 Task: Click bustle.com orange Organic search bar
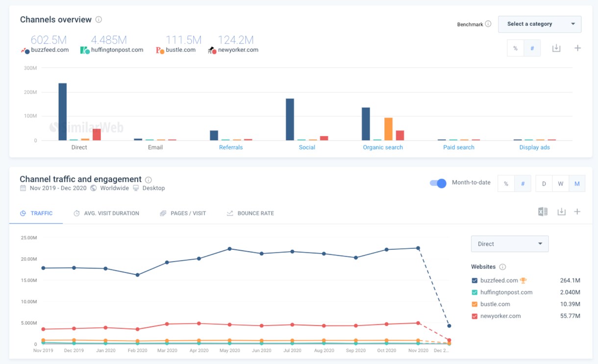point(388,129)
